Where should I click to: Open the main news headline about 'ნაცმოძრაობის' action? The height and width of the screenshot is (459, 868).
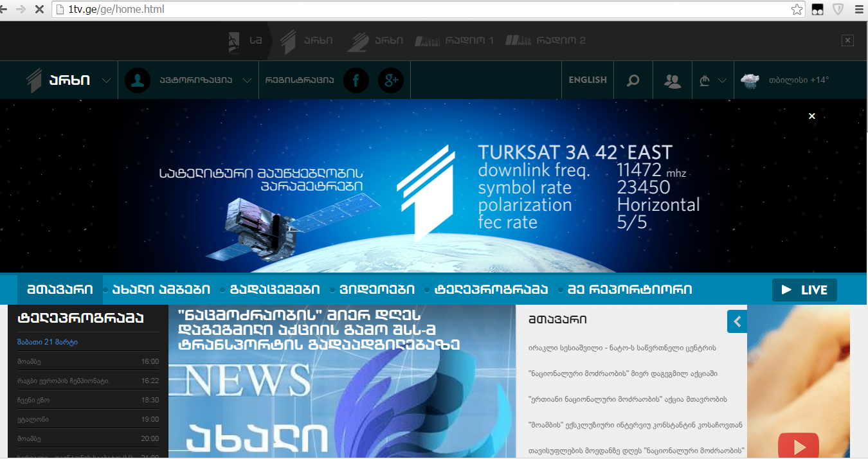[x=318, y=330]
